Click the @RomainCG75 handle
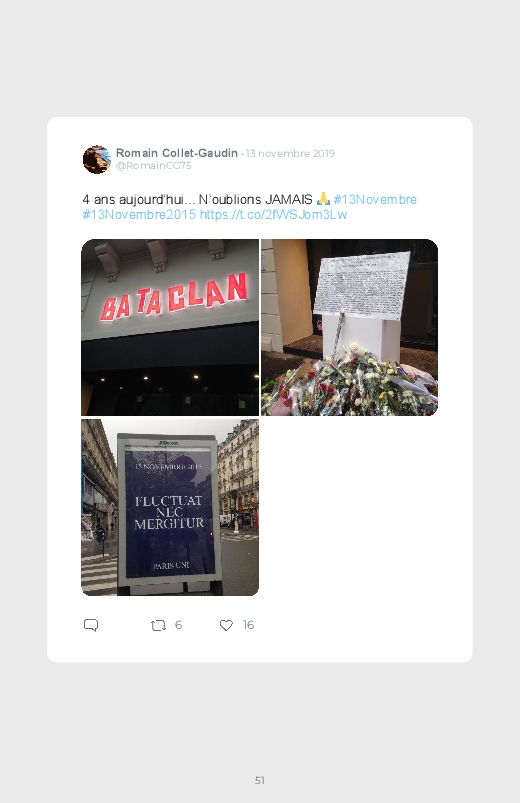 (154, 165)
